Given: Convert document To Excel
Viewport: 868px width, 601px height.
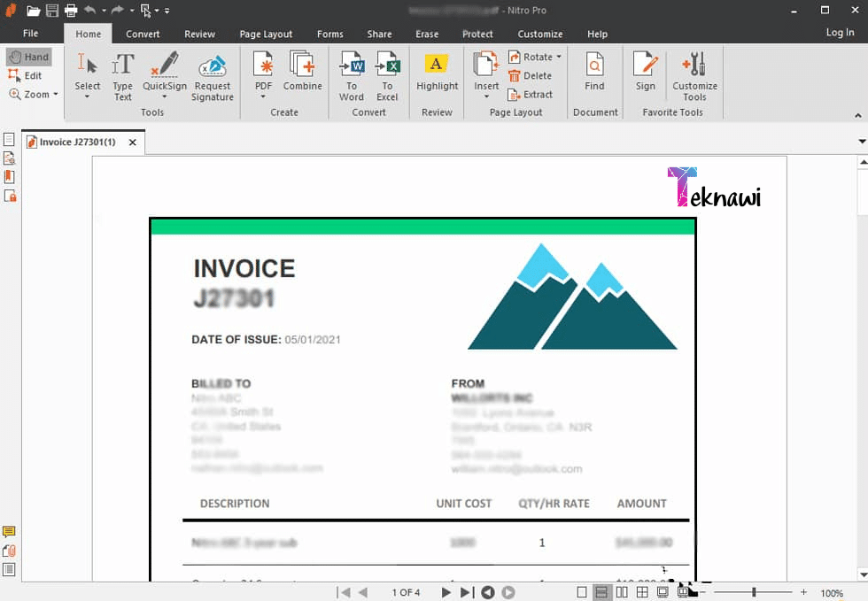Looking at the screenshot, I should (x=387, y=76).
